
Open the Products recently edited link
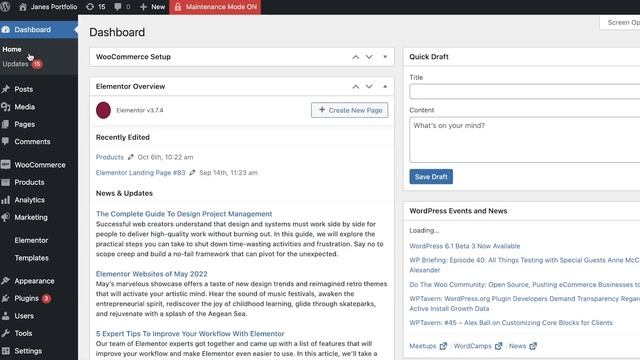pyautogui.click(x=109, y=157)
